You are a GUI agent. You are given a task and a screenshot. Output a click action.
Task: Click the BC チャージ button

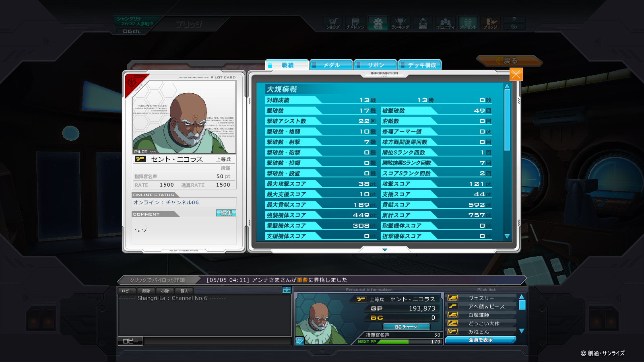click(x=406, y=327)
